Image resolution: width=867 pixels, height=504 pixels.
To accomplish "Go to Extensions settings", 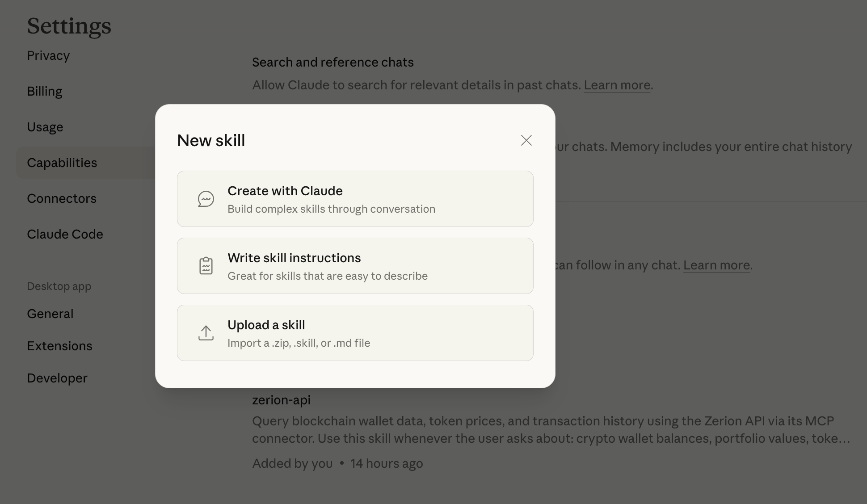I will pyautogui.click(x=59, y=346).
